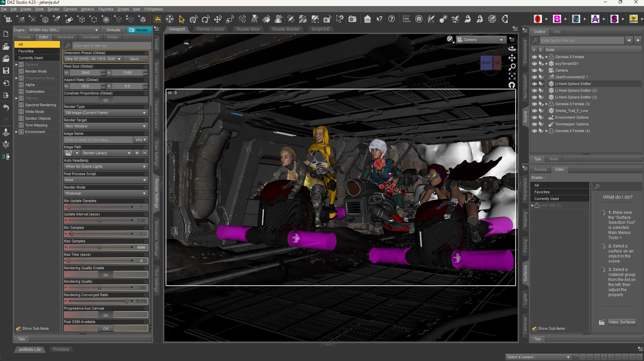This screenshot has width=644, height=361.
Task: Toggle visibility of Smoke_Trail_P_Low node
Action: pyautogui.click(x=534, y=111)
